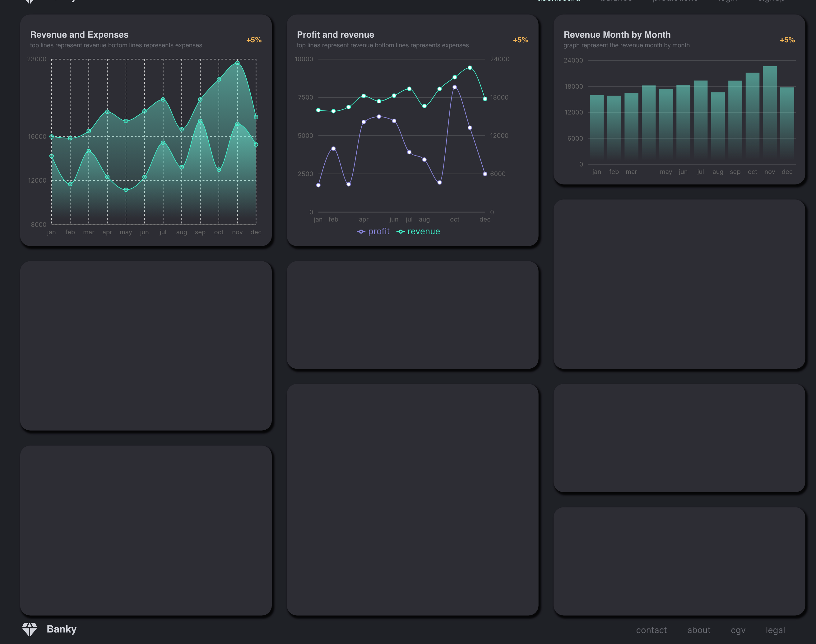Click the 18000 axis label in bar chart

coord(573,86)
